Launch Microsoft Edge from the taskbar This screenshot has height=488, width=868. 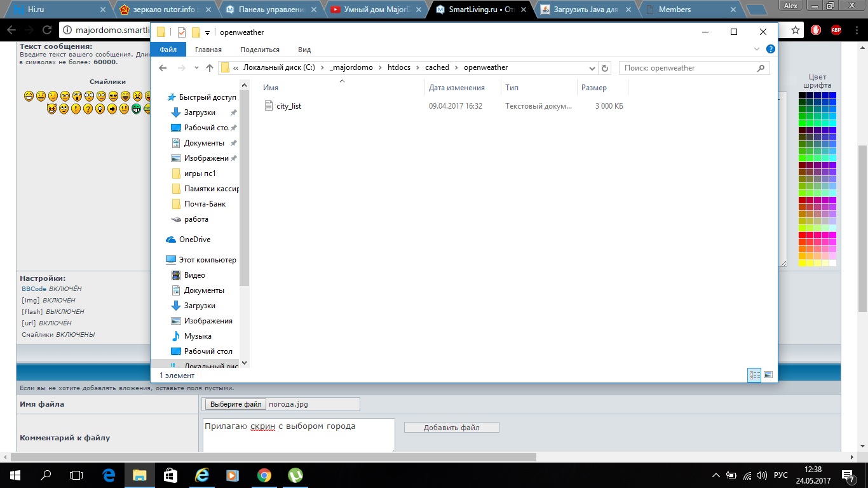109,475
